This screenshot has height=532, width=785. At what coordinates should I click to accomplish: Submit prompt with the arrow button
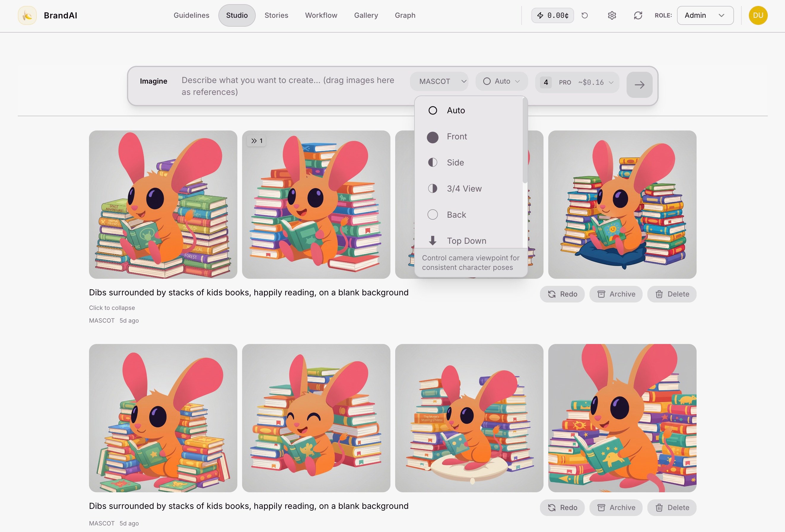pyautogui.click(x=639, y=85)
